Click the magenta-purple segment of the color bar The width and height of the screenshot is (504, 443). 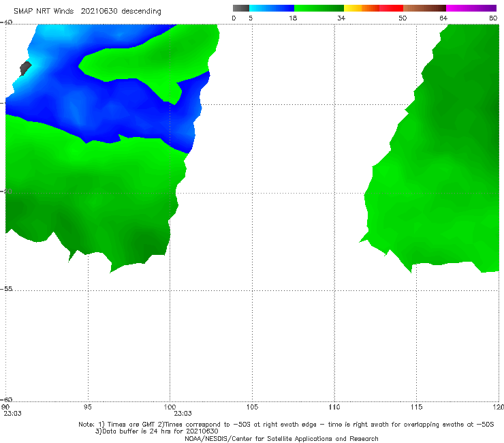471,8
